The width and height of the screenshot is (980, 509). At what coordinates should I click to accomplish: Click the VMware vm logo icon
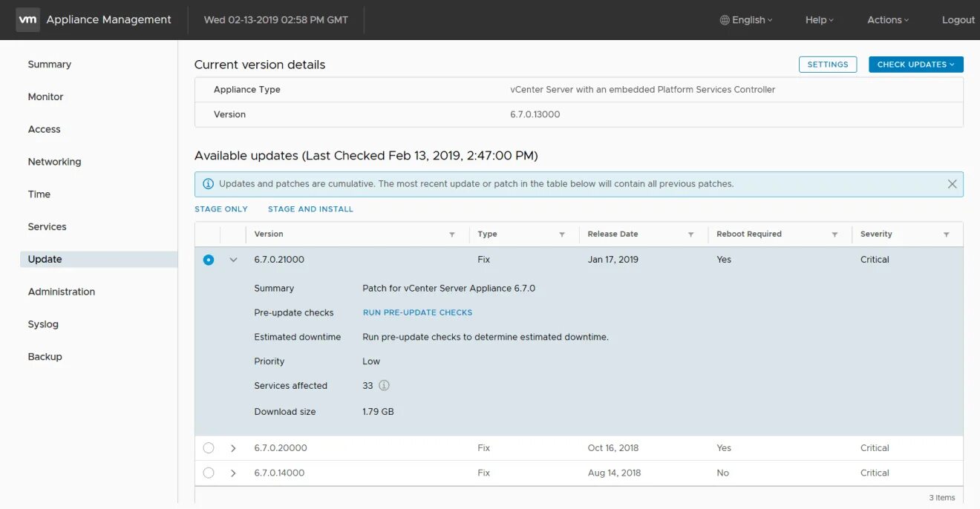tap(27, 20)
